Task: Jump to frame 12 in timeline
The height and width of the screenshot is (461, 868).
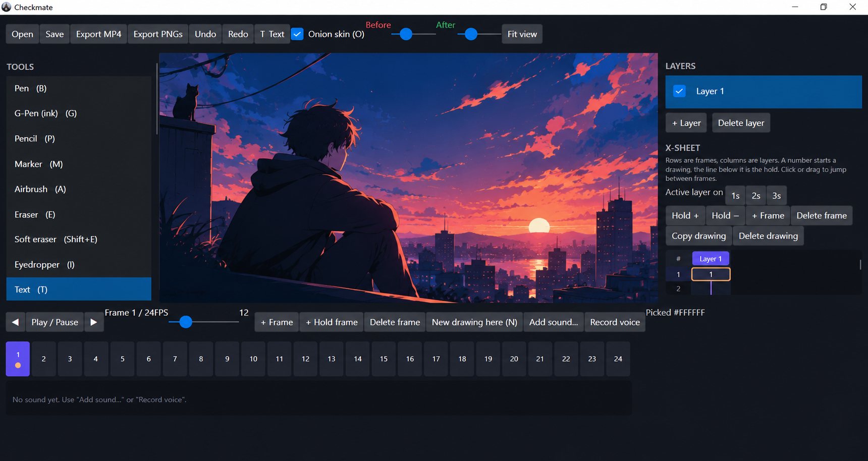Action: tap(305, 359)
